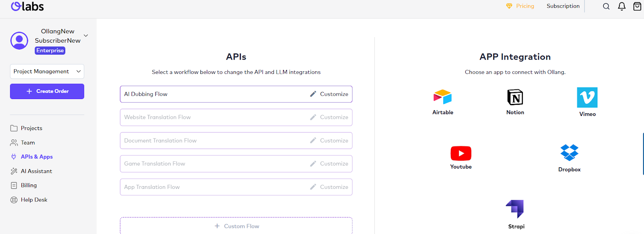This screenshot has width=644, height=234.
Task: Open the Dropbox integration
Action: pos(569,153)
